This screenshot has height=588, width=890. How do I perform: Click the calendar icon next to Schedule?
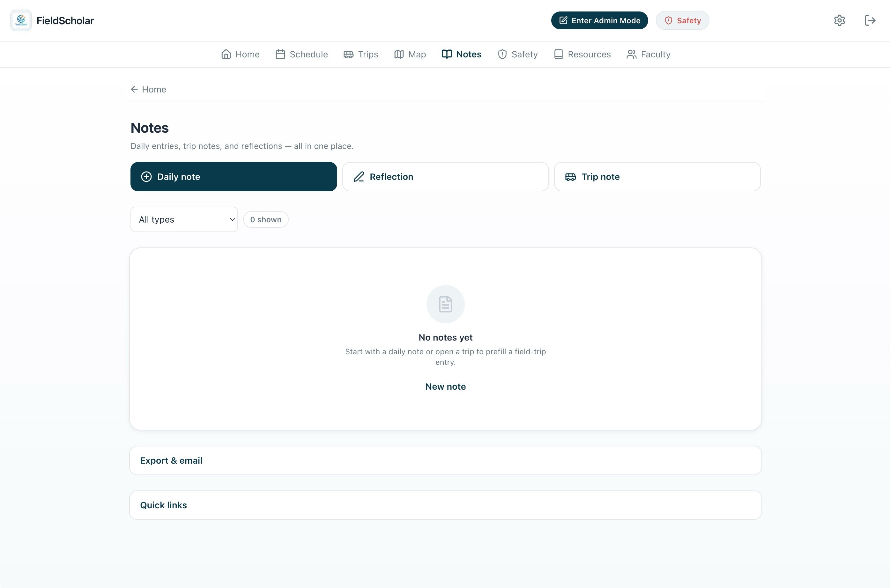click(280, 55)
